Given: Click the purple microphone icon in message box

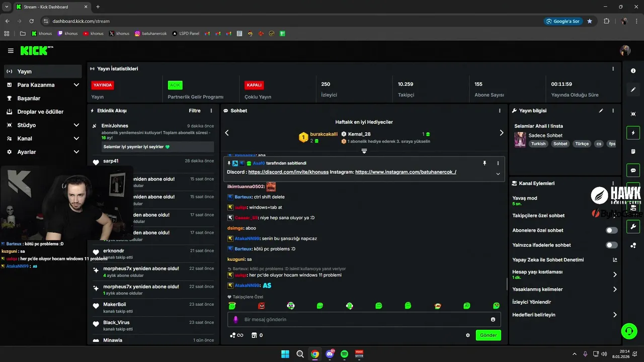Looking at the screenshot, I should click(235, 319).
